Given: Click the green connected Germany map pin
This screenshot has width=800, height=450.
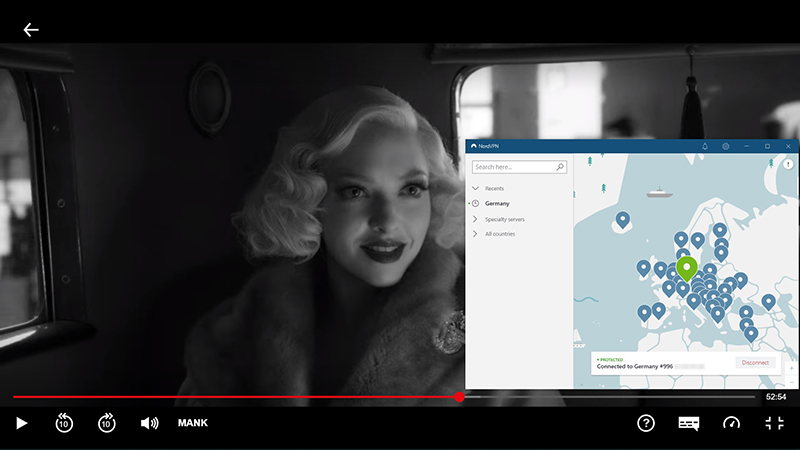Looking at the screenshot, I should pos(687,268).
